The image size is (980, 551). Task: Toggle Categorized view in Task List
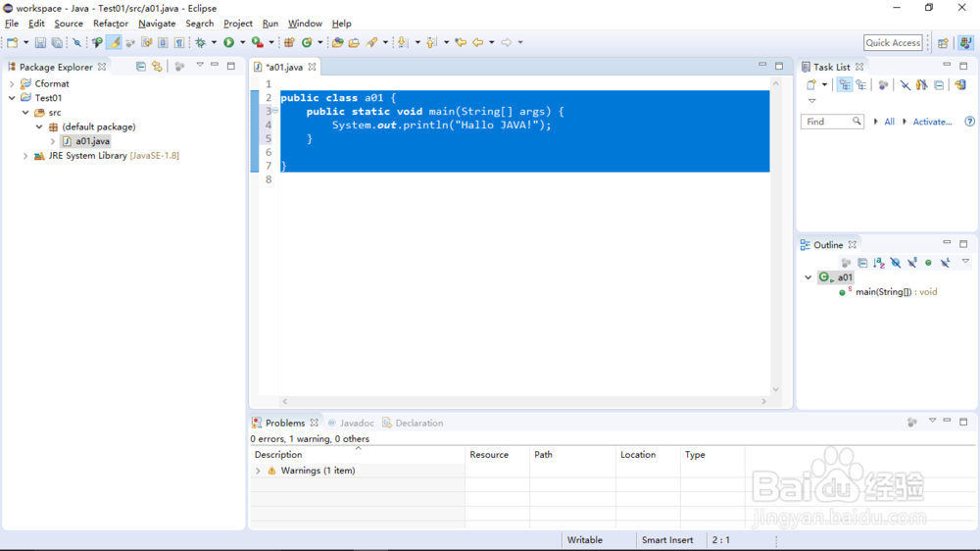pos(845,85)
